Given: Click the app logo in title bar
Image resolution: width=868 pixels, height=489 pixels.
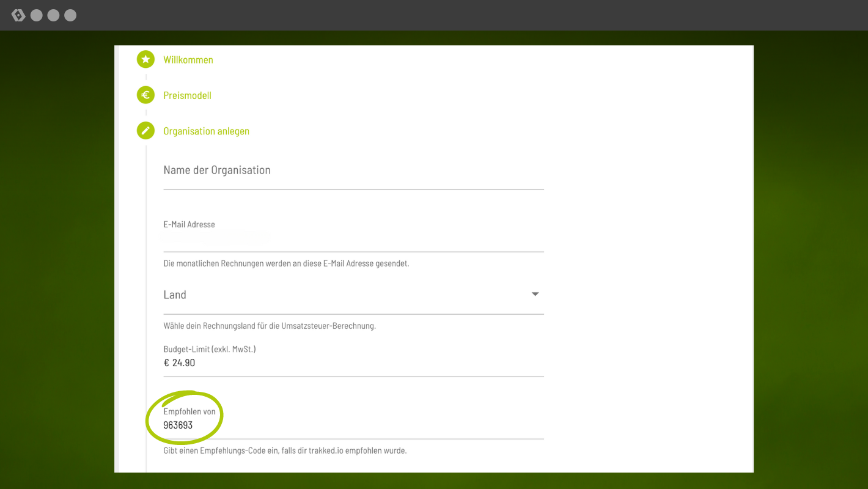Looking at the screenshot, I should point(18,15).
